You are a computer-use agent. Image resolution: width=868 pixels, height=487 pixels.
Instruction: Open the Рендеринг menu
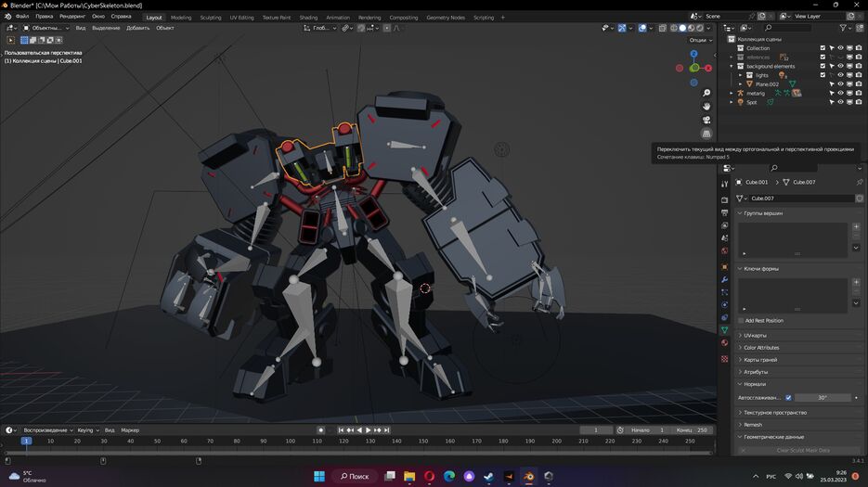(72, 16)
